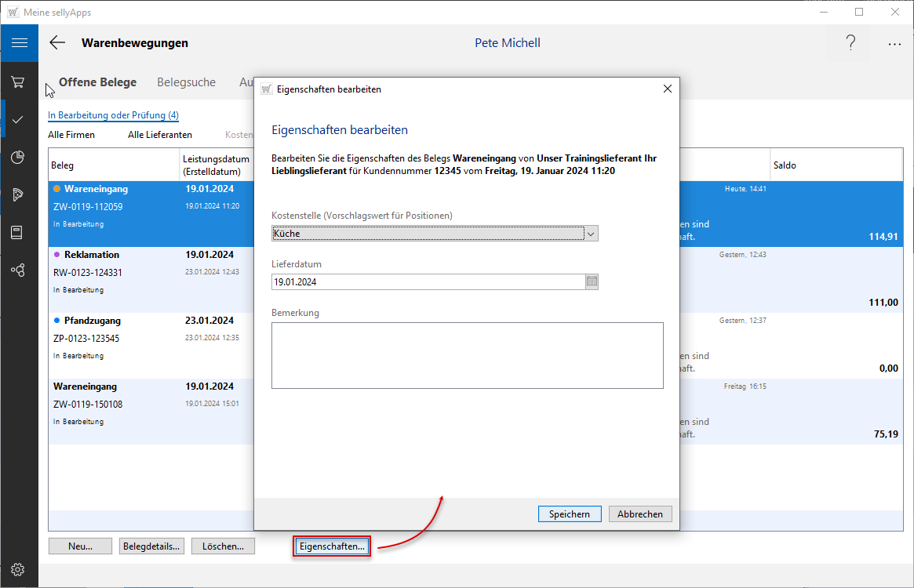Open In Bearbeitung oder Prüfung link

[x=114, y=115]
